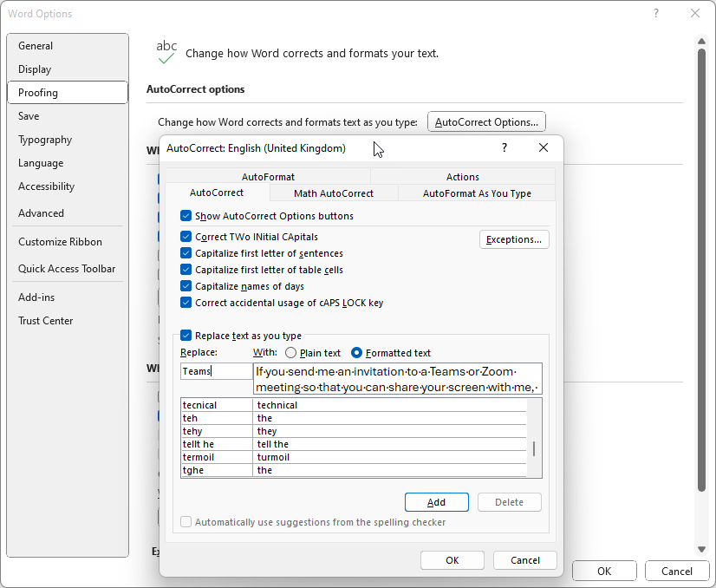Image resolution: width=716 pixels, height=588 pixels.
Task: Select the "Plain text" radio button
Action: [x=291, y=353]
